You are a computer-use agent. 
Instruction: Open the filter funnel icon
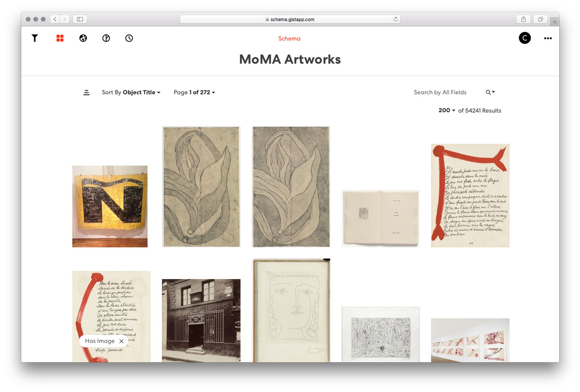pyautogui.click(x=35, y=38)
